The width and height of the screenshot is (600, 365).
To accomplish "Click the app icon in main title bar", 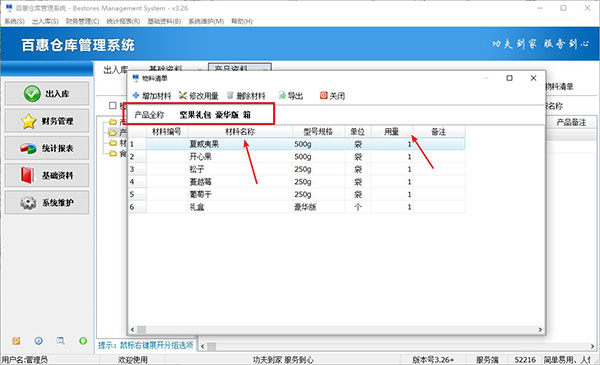I will click(x=9, y=8).
